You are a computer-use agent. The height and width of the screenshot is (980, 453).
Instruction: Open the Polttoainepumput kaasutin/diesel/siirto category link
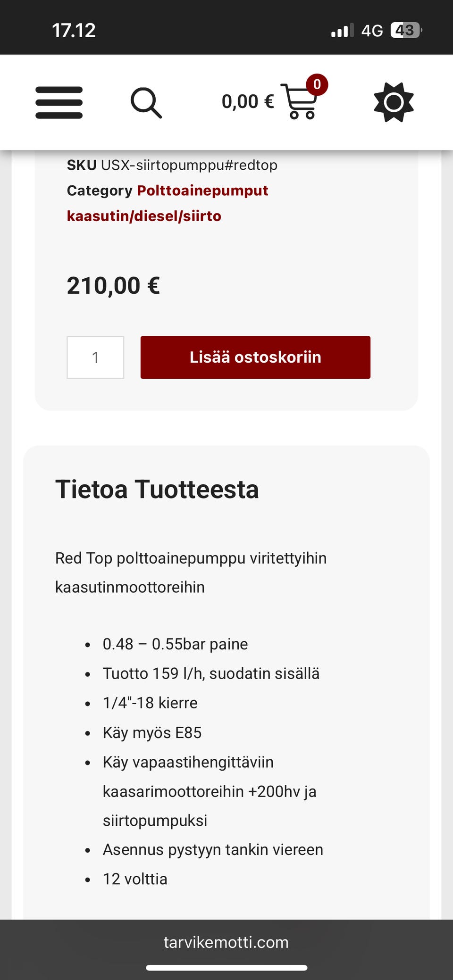pyautogui.click(x=168, y=203)
